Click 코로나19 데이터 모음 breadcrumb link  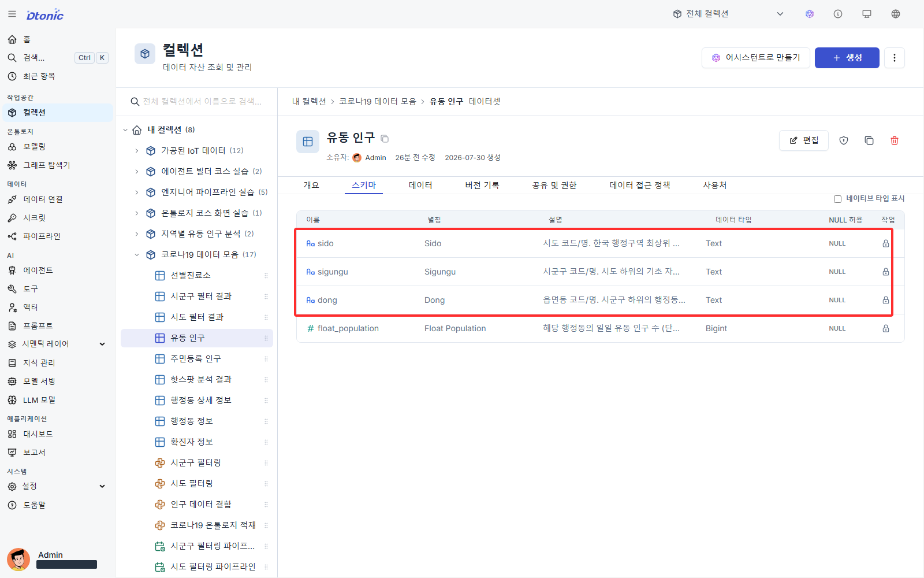378,102
